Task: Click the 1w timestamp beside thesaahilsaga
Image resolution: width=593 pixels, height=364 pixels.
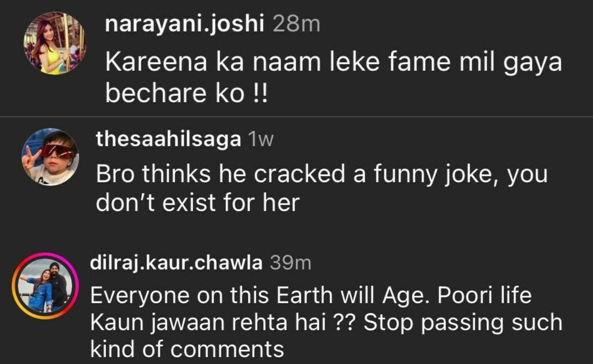Action: 260,139
